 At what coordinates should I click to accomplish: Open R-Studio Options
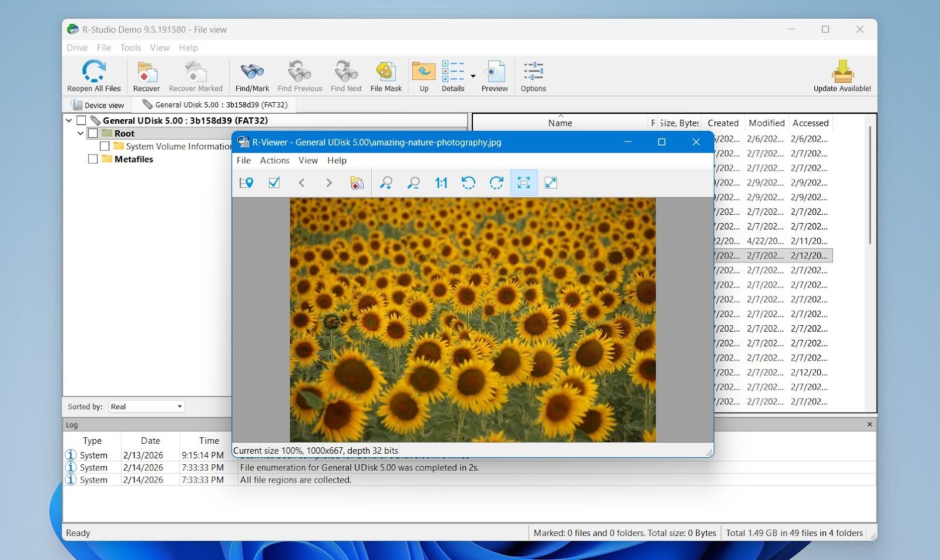click(x=533, y=75)
